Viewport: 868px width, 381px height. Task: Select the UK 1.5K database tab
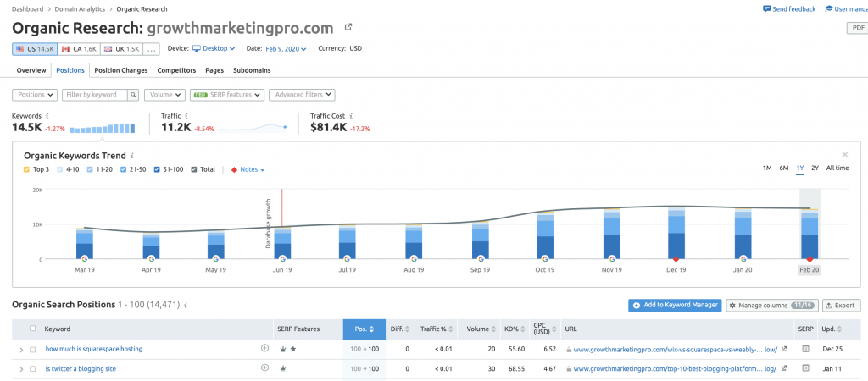point(122,48)
